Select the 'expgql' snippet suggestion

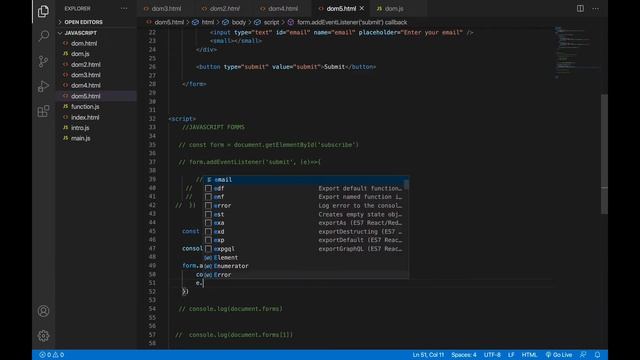[x=306, y=249]
